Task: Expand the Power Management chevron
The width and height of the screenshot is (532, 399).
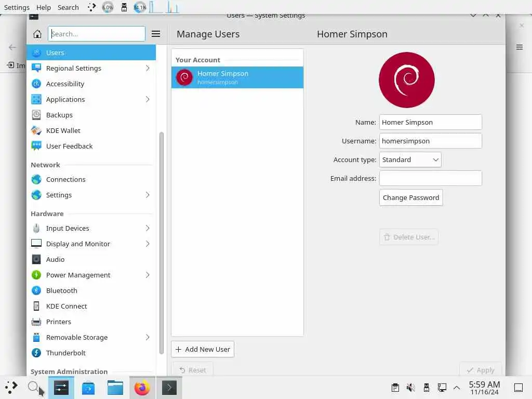Action: 148,275
